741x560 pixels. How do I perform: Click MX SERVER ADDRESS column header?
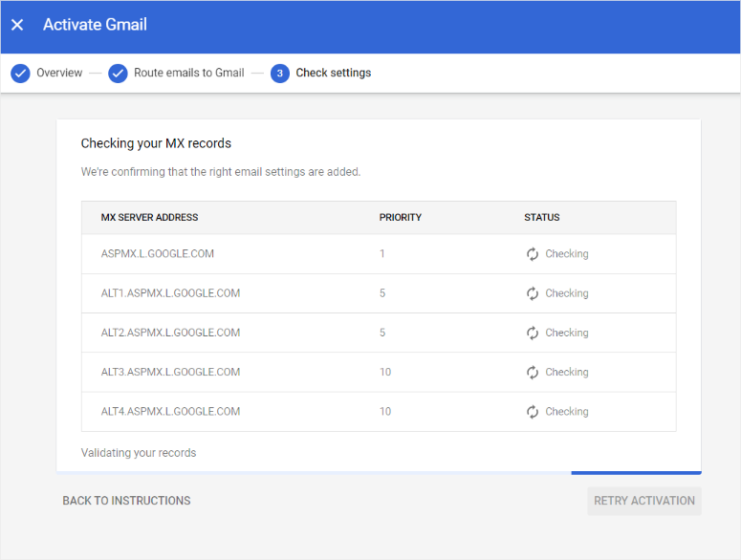[149, 217]
